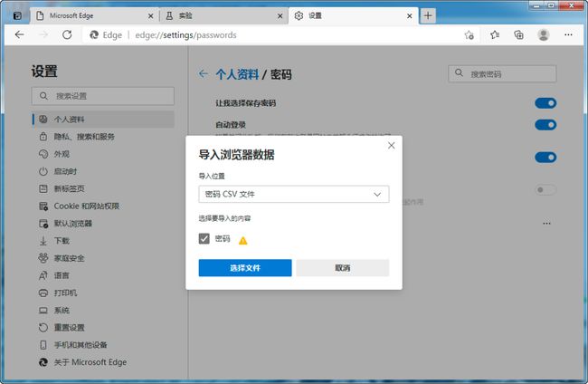The height and width of the screenshot is (384, 588).
Task: Click the back arrow beside 个人资料
Action: (204, 74)
